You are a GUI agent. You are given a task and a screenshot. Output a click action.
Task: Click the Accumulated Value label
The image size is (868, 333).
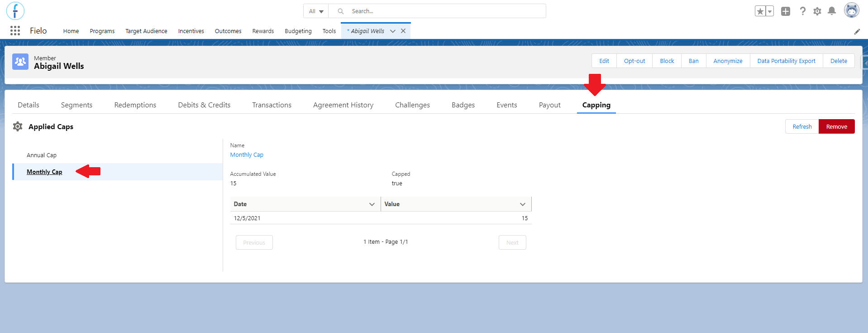point(253,174)
